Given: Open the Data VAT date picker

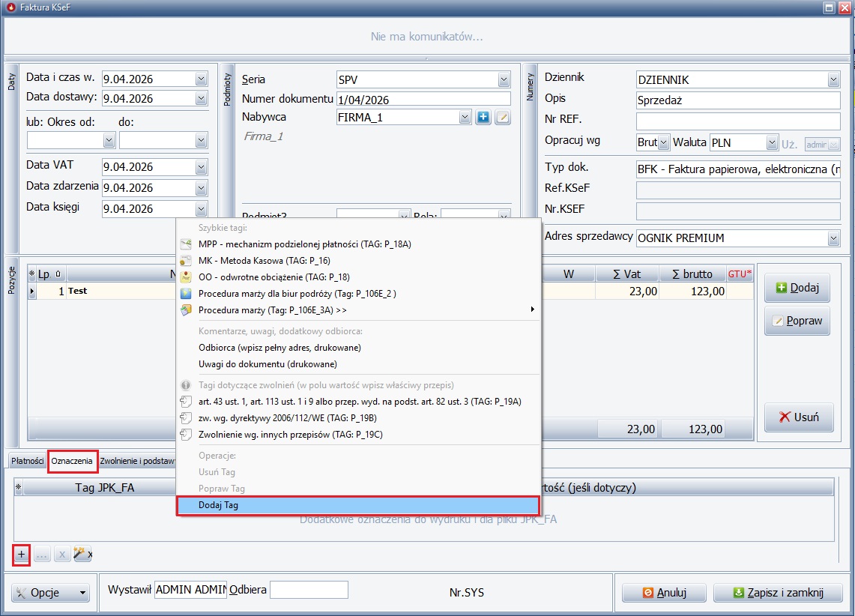Looking at the screenshot, I should point(200,167).
